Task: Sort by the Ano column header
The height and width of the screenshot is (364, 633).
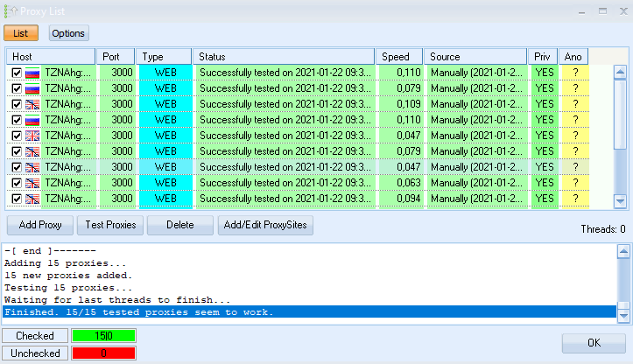Action: pyautogui.click(x=573, y=57)
